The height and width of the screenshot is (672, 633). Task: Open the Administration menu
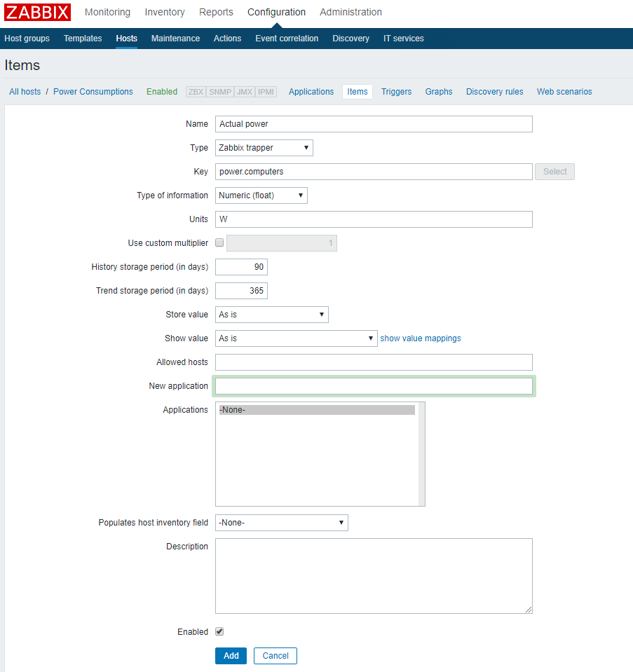click(x=350, y=12)
